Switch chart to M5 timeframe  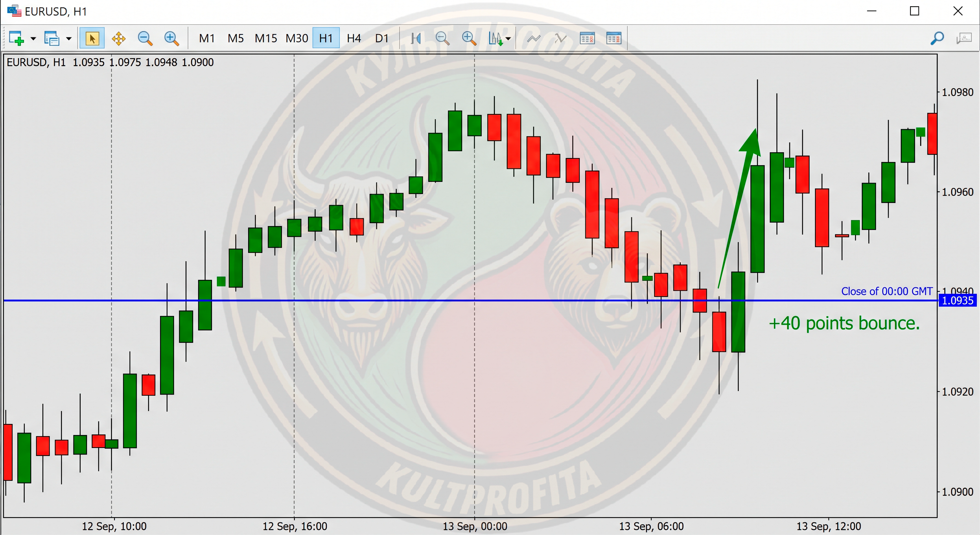pos(236,38)
